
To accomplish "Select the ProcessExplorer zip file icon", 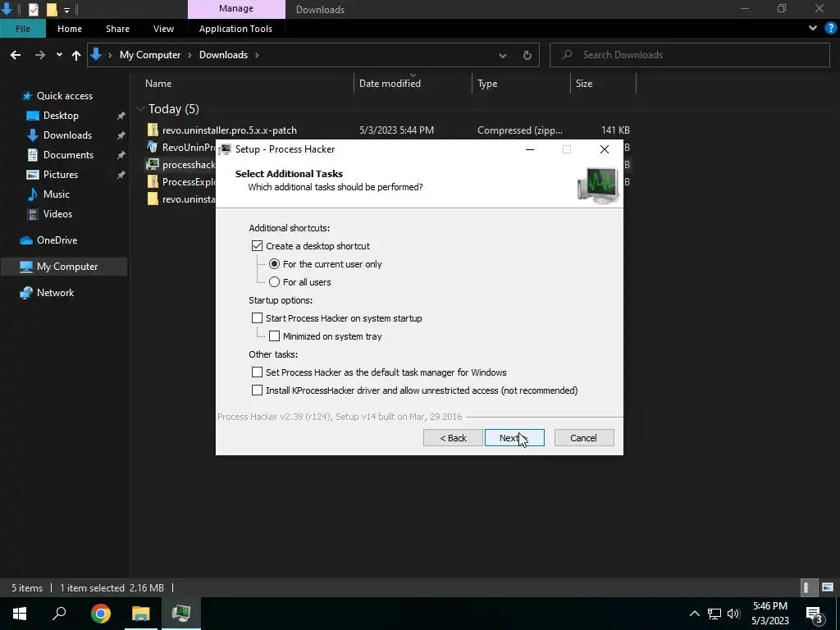I will pos(153,181).
